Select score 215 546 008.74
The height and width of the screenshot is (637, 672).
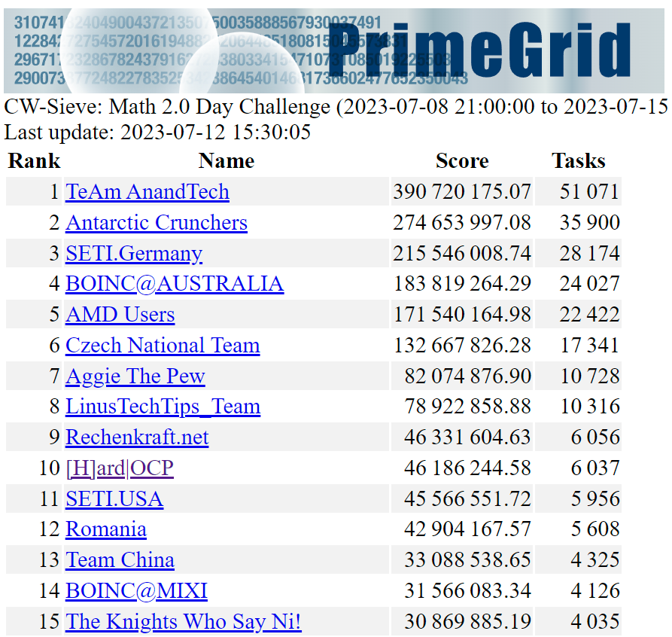pos(462,253)
